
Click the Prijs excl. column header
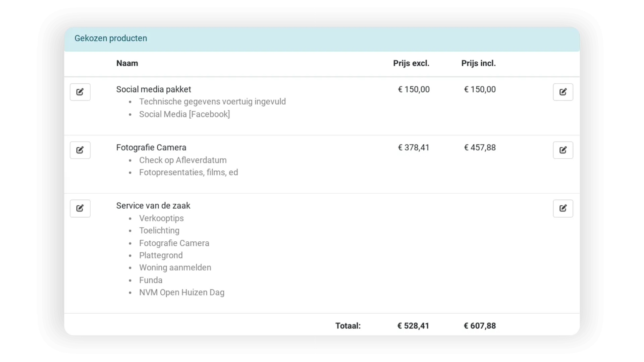(x=411, y=63)
